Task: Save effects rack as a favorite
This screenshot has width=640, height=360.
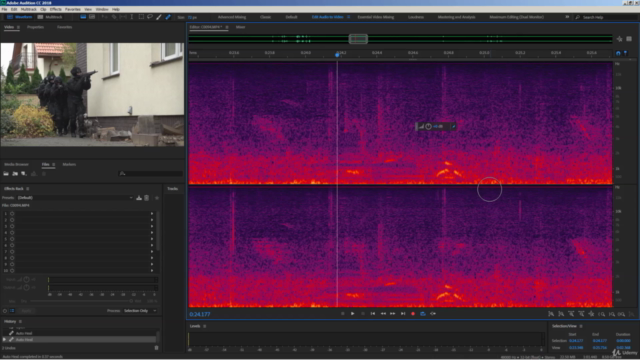Action: (x=157, y=198)
